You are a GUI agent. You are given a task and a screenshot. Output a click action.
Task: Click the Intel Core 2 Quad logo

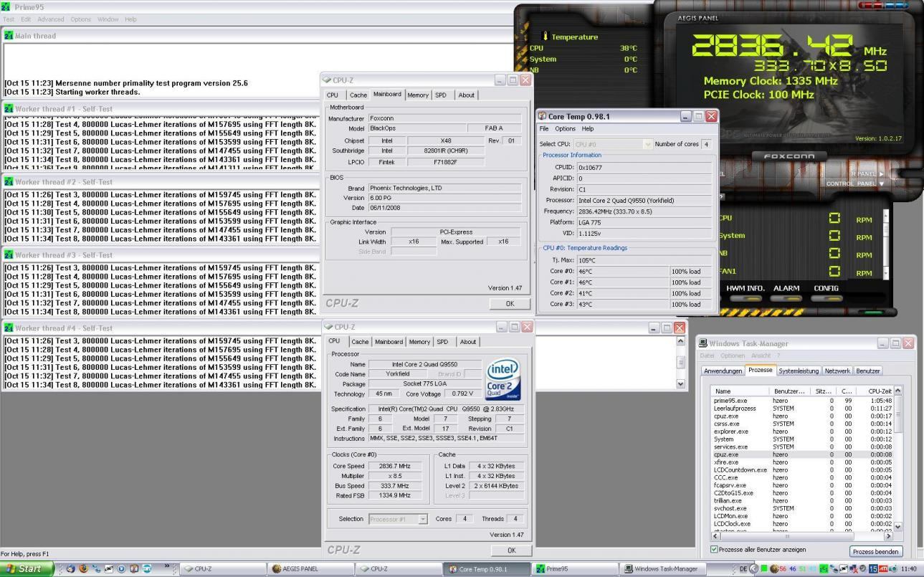(x=503, y=380)
